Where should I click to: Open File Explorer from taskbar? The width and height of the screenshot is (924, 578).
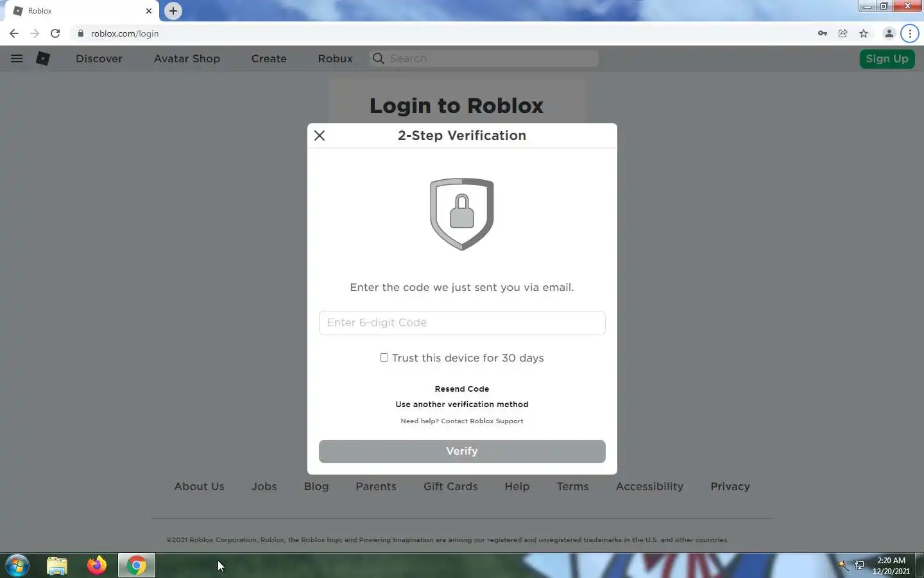(57, 566)
